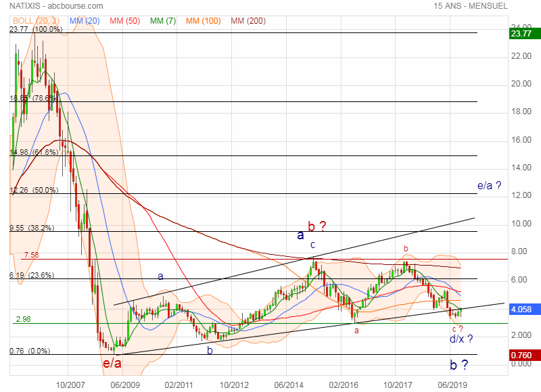Image resolution: width=541 pixels, height=392 pixels.
Task: Click the 8.00 price axis value
Action: click(519, 251)
